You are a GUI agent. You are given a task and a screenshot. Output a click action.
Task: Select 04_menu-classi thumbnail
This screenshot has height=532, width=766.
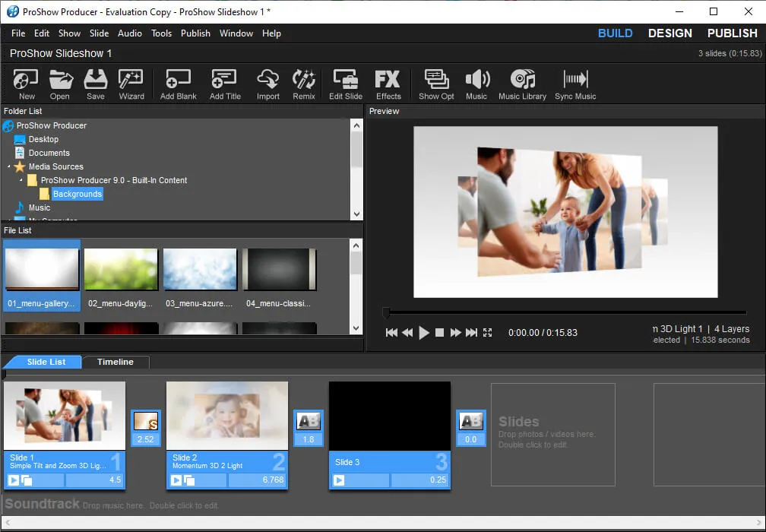279,269
